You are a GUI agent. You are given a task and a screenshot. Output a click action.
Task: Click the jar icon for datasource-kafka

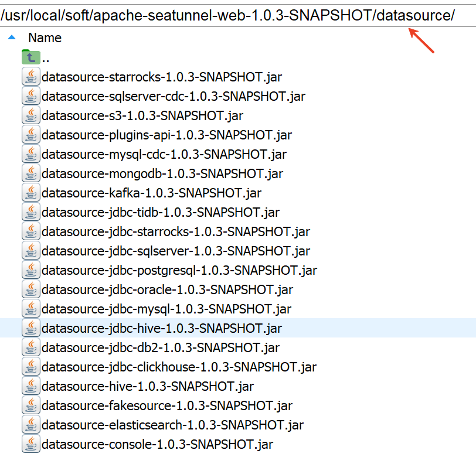31,193
